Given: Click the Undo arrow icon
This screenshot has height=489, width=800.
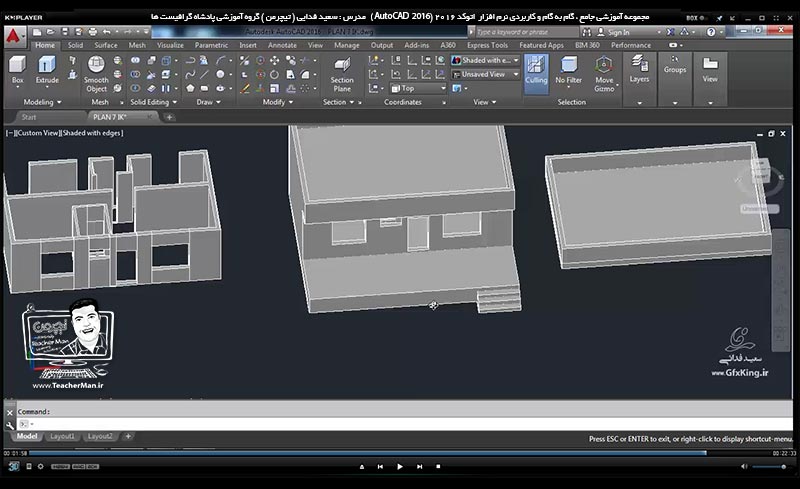Looking at the screenshot, I should [107, 32].
